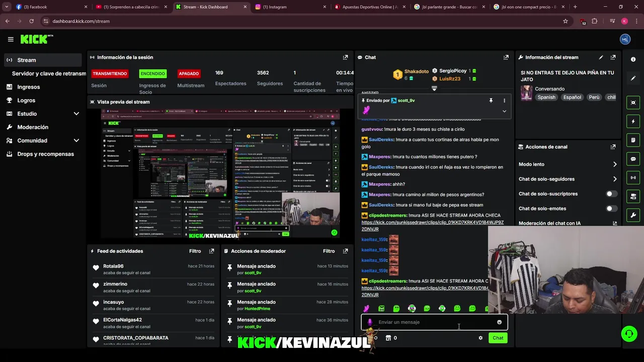Pop out the Acciones de canal panel
644x362 pixels.
[x=613, y=147]
